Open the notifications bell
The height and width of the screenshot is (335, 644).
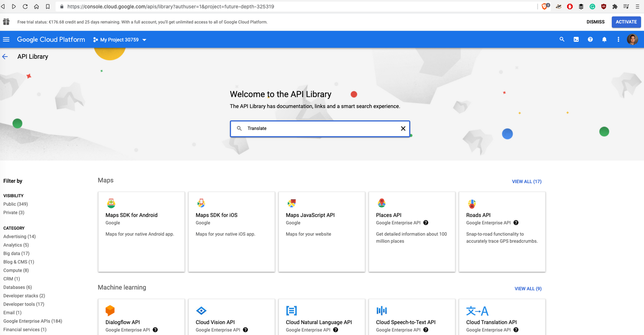pos(604,39)
